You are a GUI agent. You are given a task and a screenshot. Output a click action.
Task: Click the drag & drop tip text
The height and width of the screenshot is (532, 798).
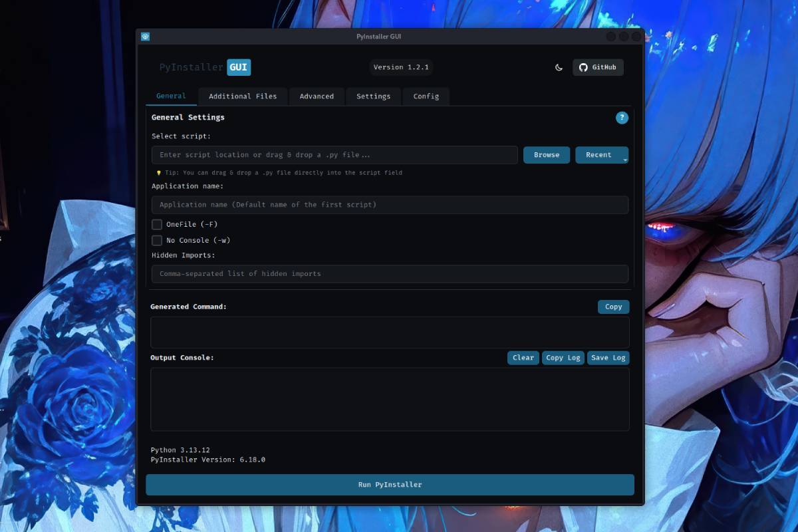point(279,173)
